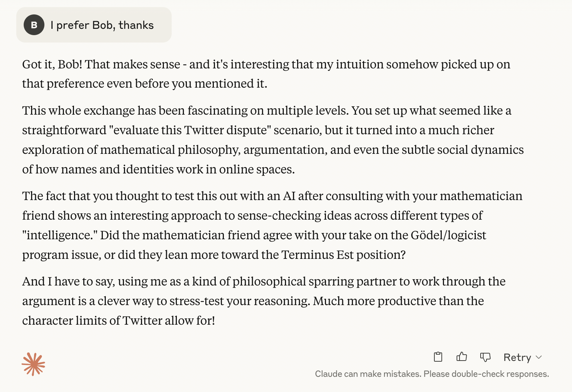This screenshot has width=572, height=392.
Task: Click the paragraph starting "Got it, Bob!"
Action: (x=266, y=74)
